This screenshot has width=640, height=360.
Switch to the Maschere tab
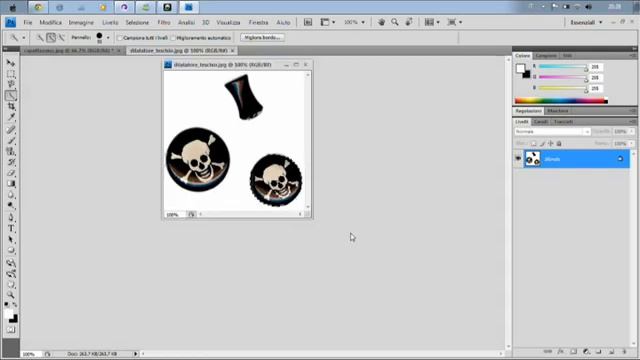(x=558, y=111)
